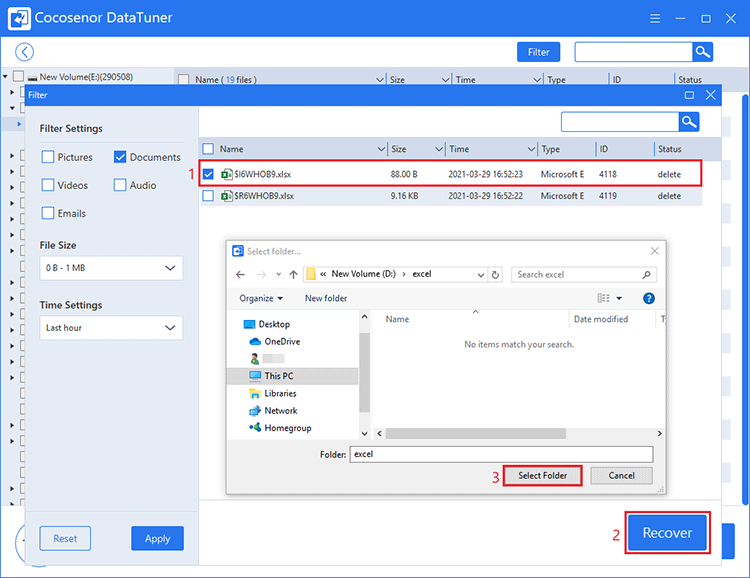Open recent locations dropdown arrow

278,275
